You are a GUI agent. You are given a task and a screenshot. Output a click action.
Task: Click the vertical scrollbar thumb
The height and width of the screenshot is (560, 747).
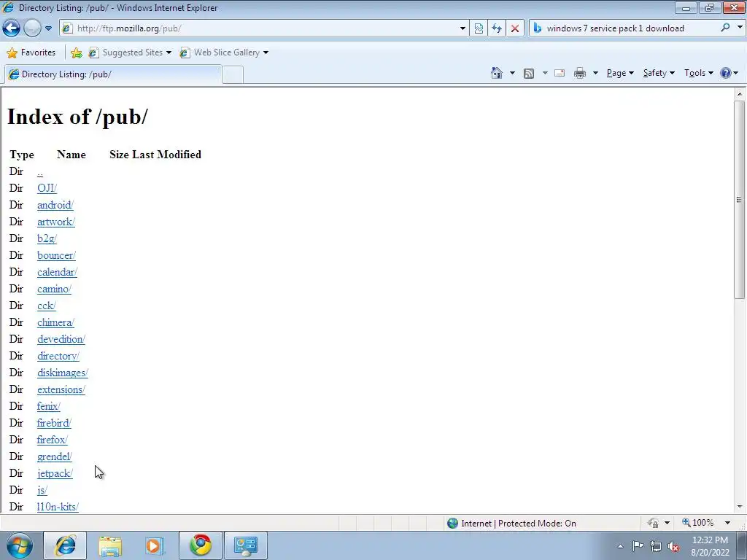click(x=739, y=200)
